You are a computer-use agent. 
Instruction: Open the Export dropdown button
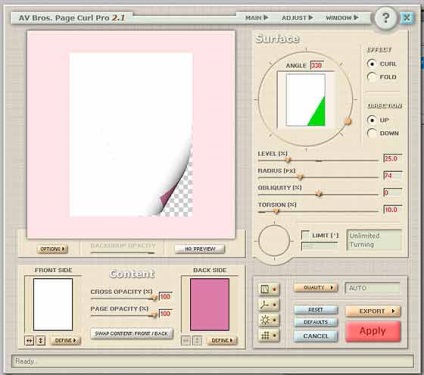(x=373, y=311)
